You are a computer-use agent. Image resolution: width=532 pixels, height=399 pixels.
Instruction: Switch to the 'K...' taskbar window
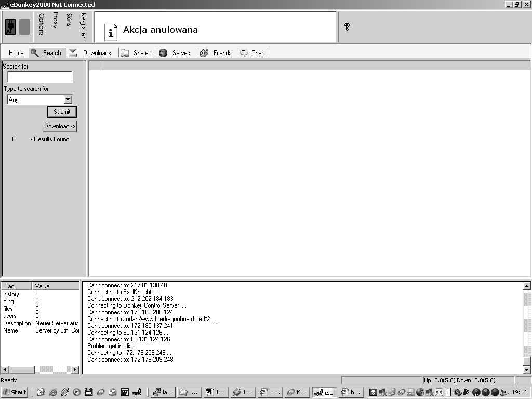297,392
